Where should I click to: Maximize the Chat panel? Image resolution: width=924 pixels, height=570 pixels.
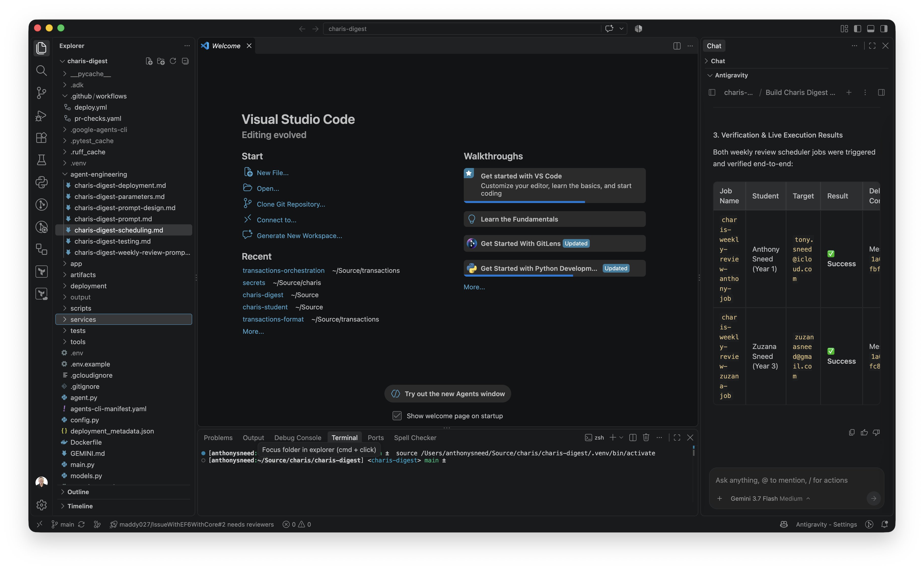(872, 46)
